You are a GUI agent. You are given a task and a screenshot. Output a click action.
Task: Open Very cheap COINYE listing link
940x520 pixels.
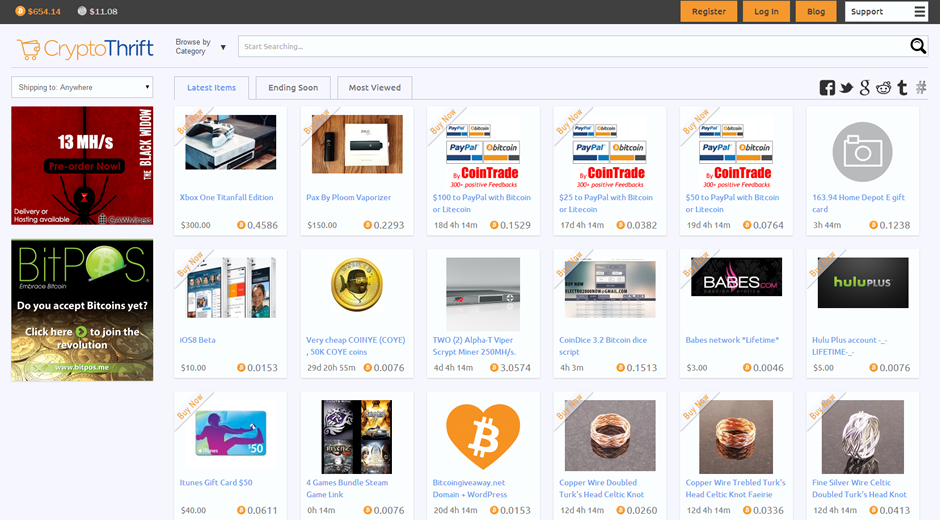[355, 346]
